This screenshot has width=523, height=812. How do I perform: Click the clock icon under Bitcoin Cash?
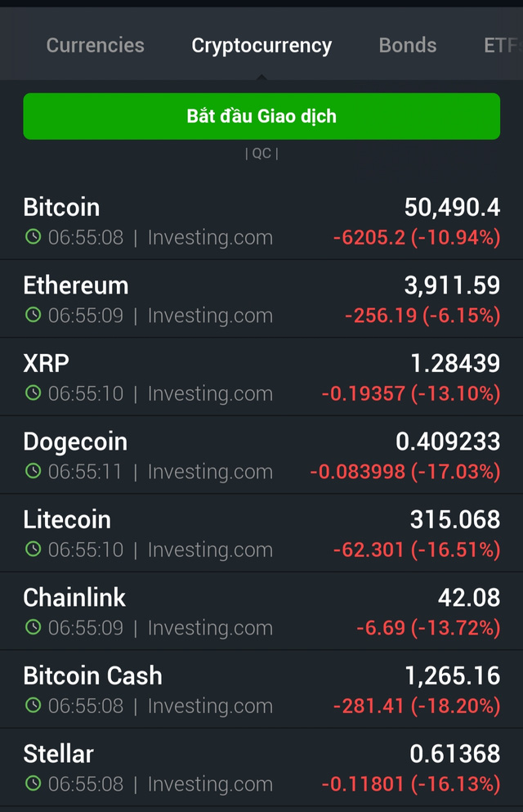pyautogui.click(x=33, y=706)
